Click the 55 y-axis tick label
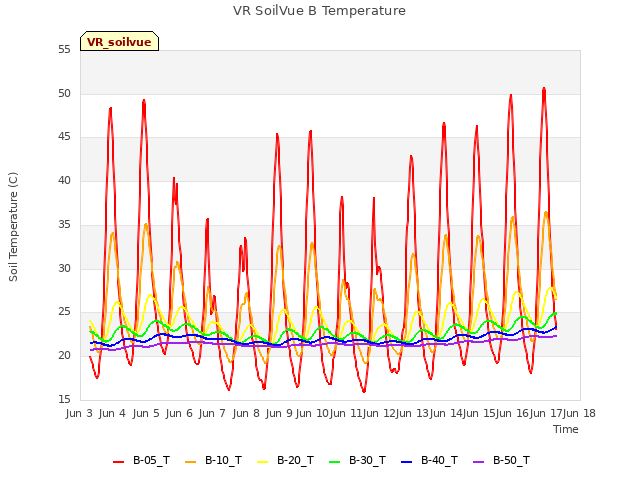The width and height of the screenshot is (640, 480). click(x=64, y=50)
